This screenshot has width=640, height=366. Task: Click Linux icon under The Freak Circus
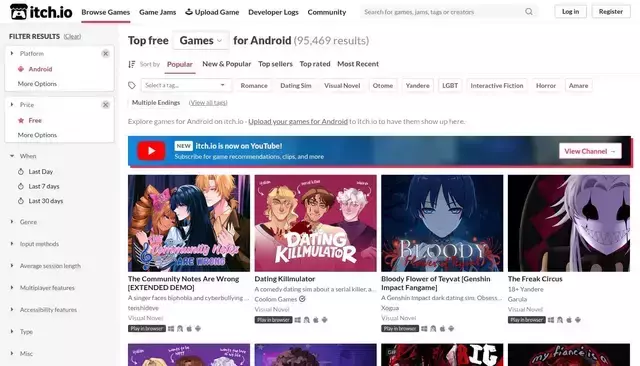(560, 320)
